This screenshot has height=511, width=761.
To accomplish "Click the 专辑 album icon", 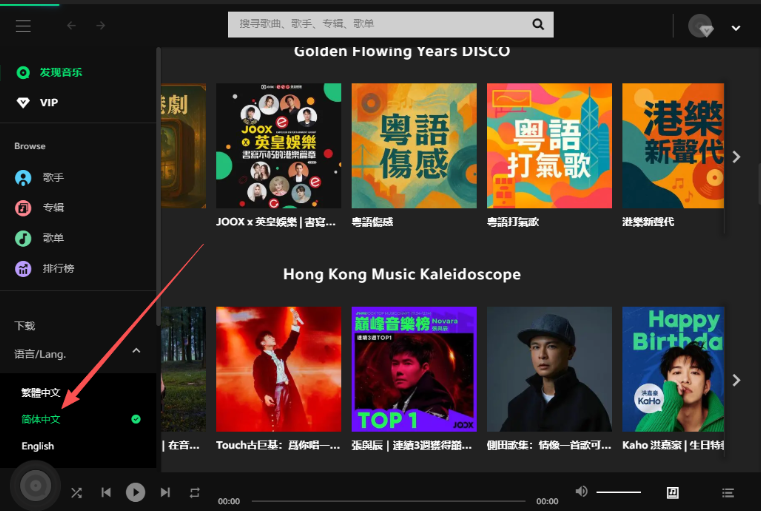I will tap(23, 208).
